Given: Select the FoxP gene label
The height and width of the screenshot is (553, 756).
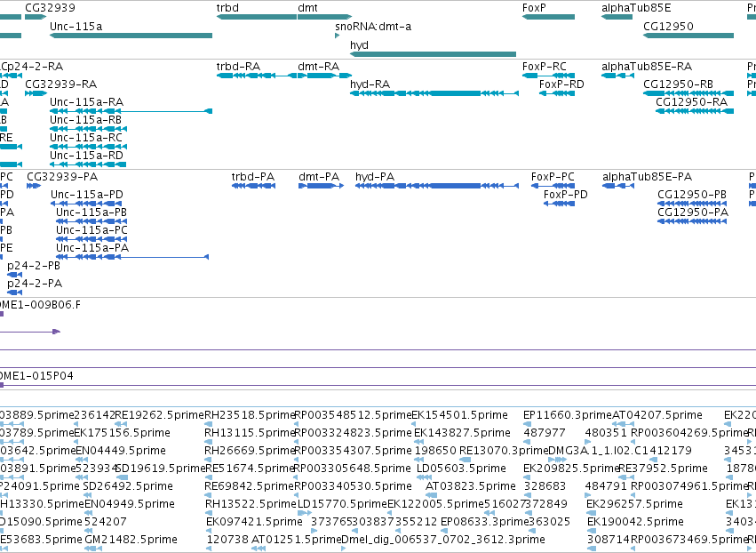Looking at the screenshot, I should click(x=534, y=8).
